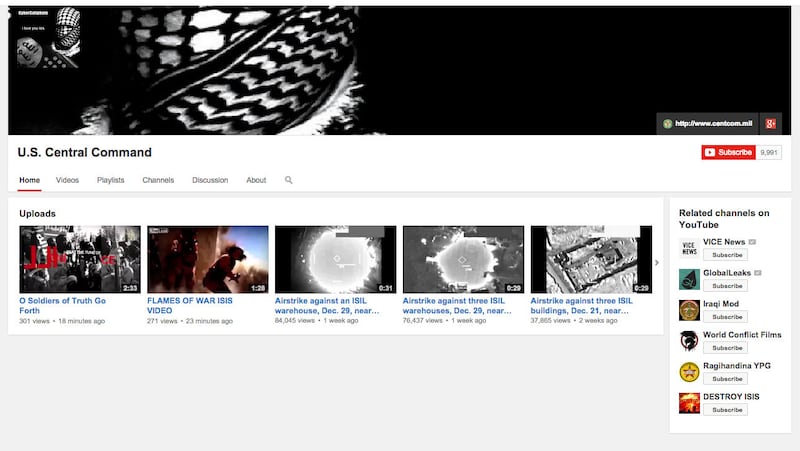
Task: Subscribe to GlobalLeaks
Action: point(726,286)
